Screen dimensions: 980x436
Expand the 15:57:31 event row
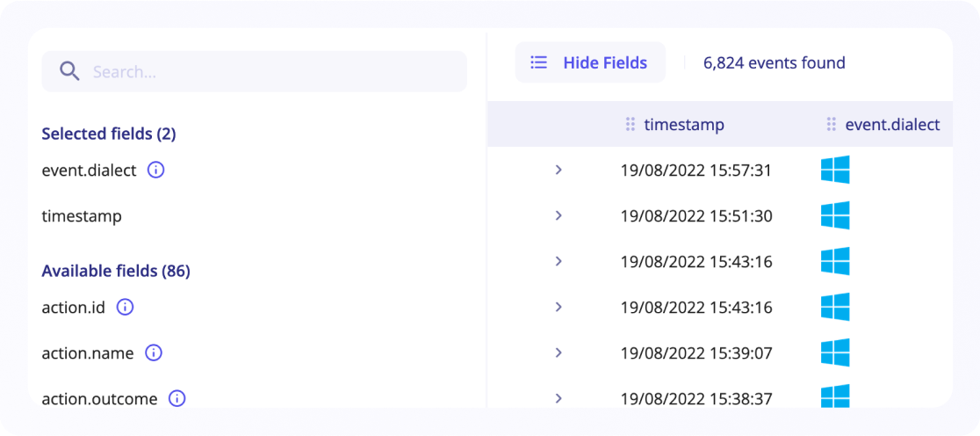[x=558, y=170]
